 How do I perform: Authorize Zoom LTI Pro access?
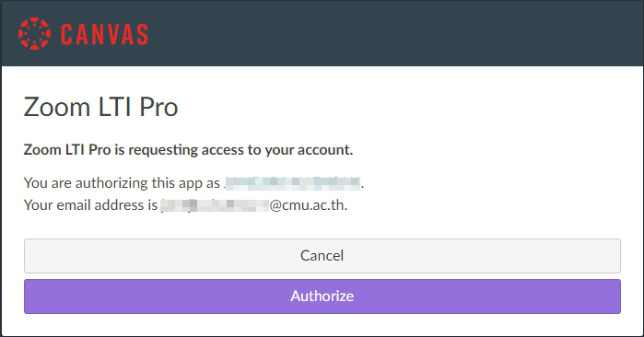pyautogui.click(x=322, y=296)
